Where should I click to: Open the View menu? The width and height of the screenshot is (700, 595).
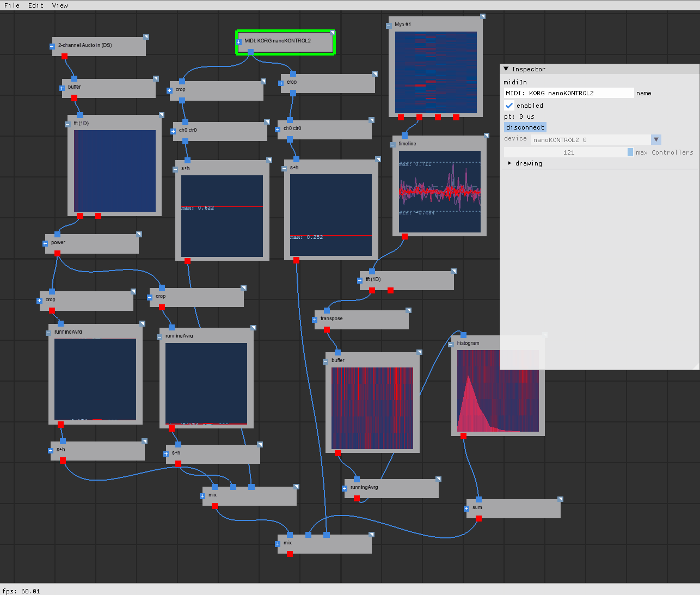pyautogui.click(x=60, y=5)
